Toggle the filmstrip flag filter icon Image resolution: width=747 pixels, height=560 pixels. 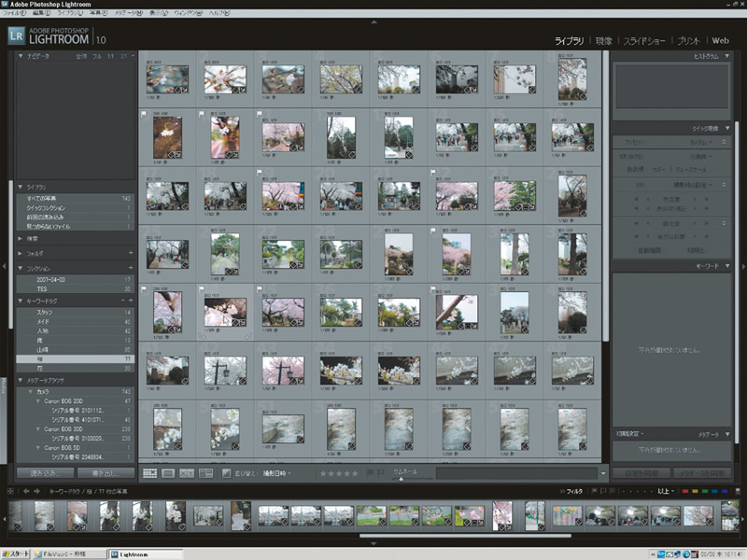pos(595,490)
